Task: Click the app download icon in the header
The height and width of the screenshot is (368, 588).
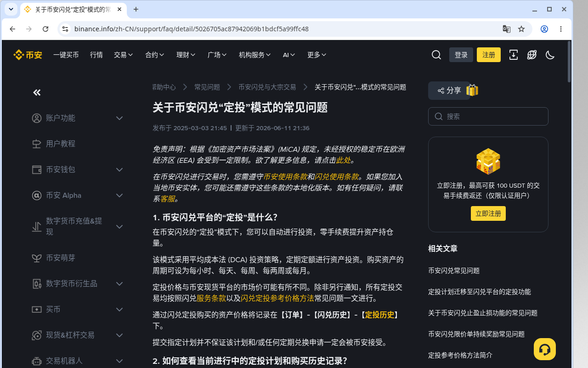Action: [x=514, y=55]
